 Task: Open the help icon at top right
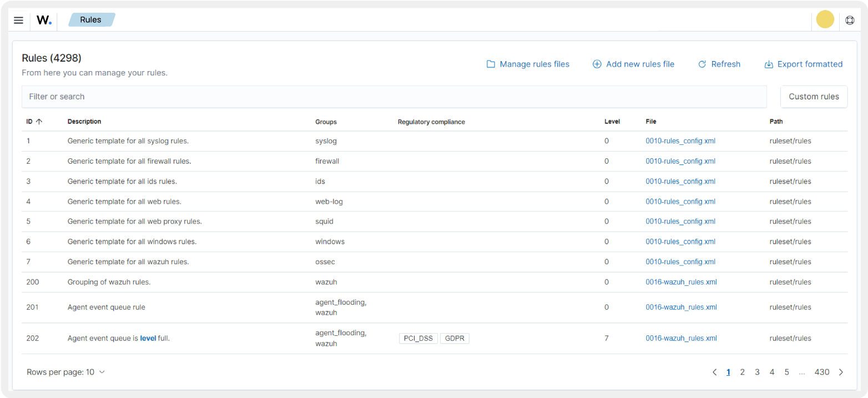click(x=850, y=20)
